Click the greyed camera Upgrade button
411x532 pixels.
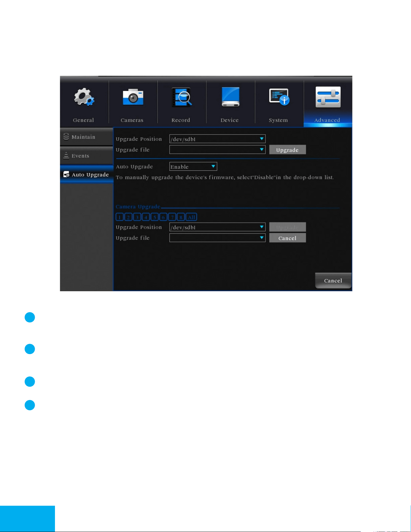click(x=287, y=227)
